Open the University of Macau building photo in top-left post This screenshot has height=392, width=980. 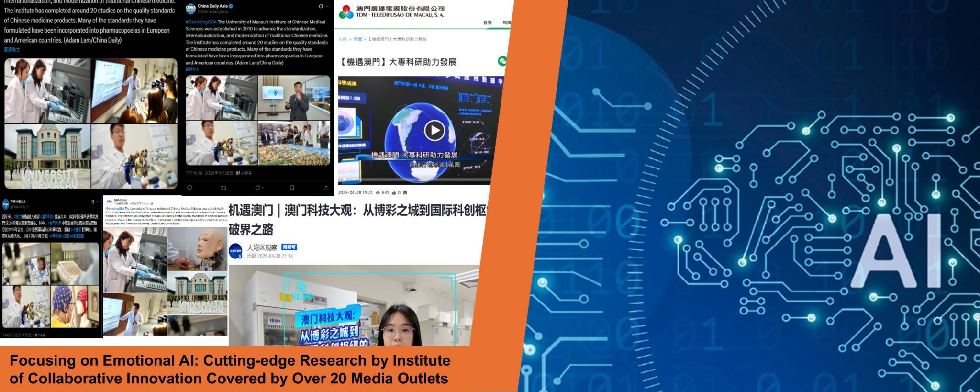point(47,157)
